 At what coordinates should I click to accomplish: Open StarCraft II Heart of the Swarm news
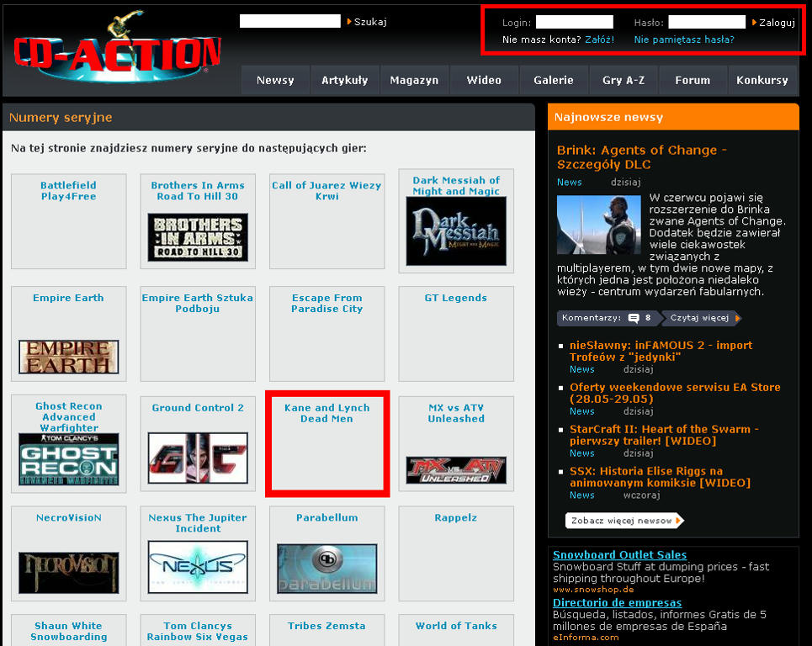point(665,435)
